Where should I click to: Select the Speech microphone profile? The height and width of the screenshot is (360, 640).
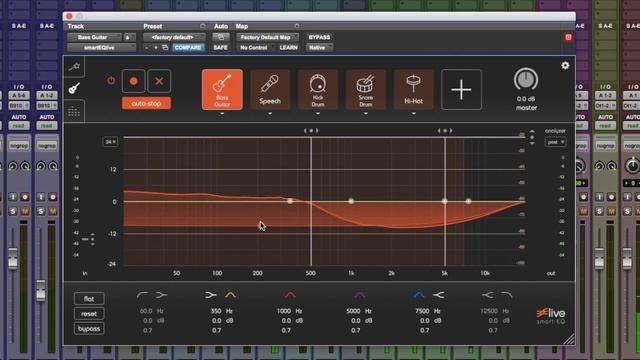pyautogui.click(x=270, y=89)
